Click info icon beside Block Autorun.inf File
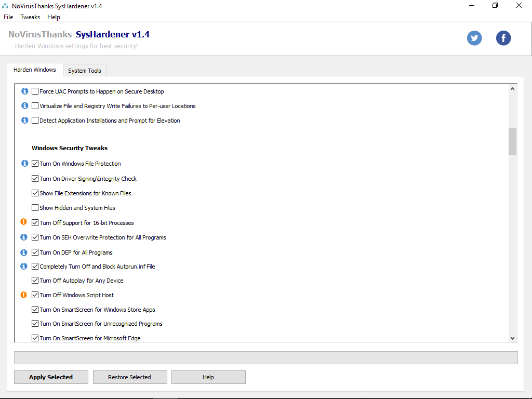Viewport: 532px width, 399px height. 24,266
